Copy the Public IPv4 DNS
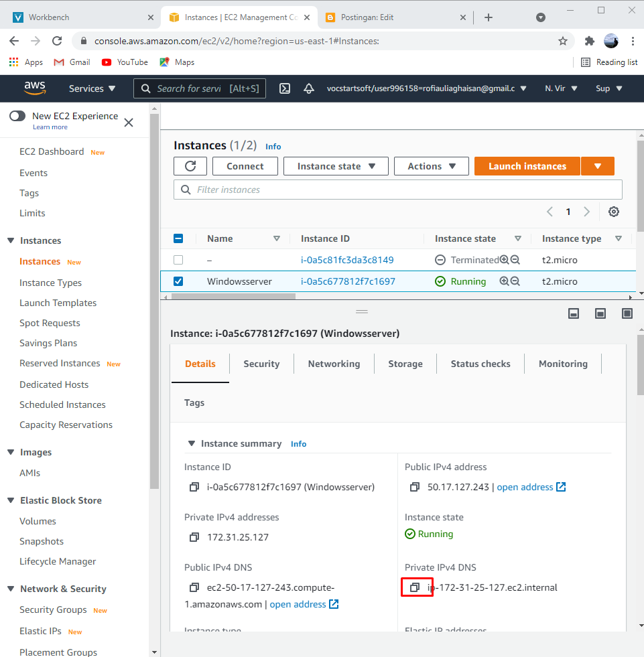Screen dimensions: 644x657 coord(194,587)
